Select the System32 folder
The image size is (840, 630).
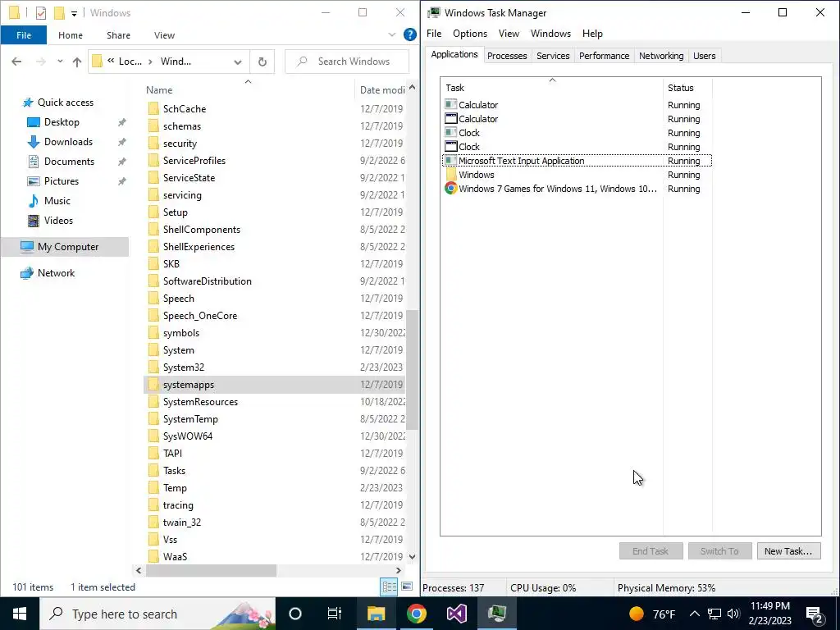click(183, 367)
